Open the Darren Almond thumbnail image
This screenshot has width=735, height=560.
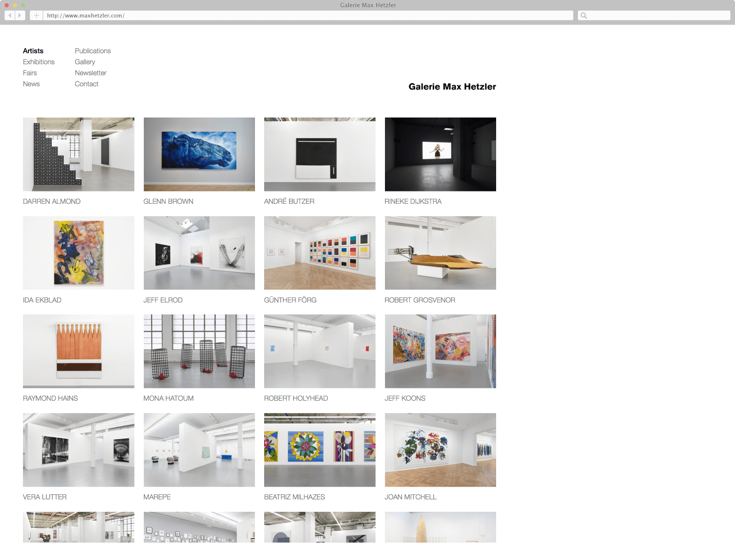pos(79,154)
